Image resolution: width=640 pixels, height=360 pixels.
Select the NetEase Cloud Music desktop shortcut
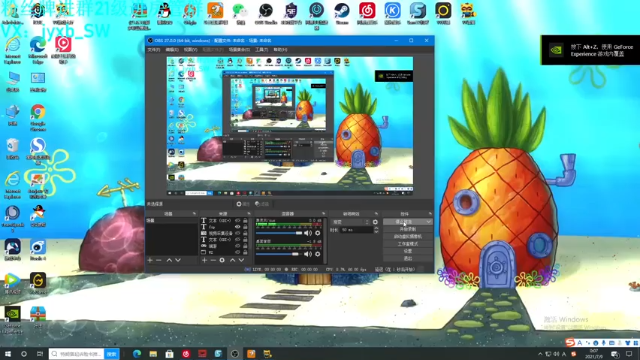click(367, 13)
